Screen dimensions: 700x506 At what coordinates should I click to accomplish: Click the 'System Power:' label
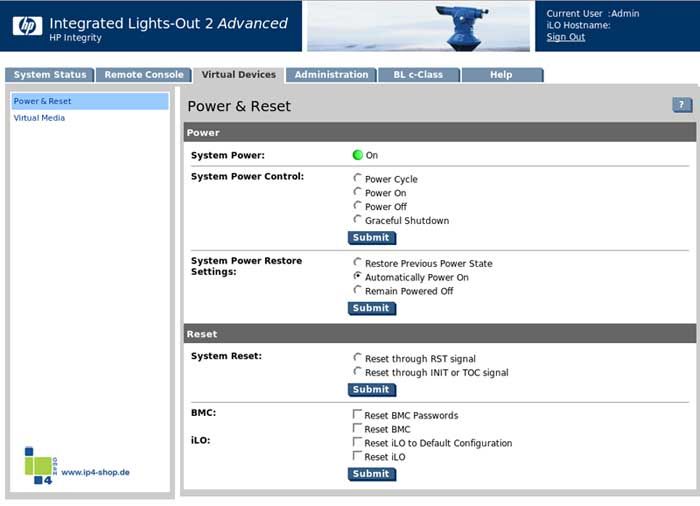point(228,155)
